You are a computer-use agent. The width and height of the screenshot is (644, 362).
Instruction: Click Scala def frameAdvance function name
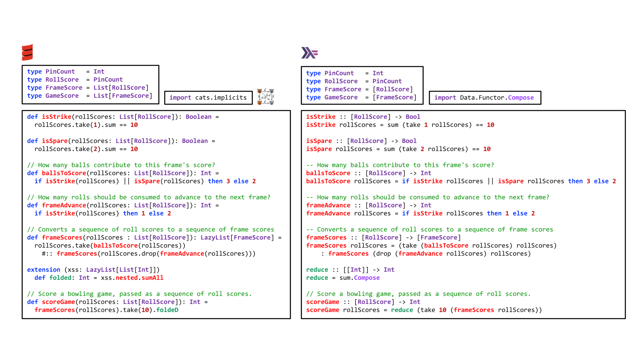click(64, 205)
